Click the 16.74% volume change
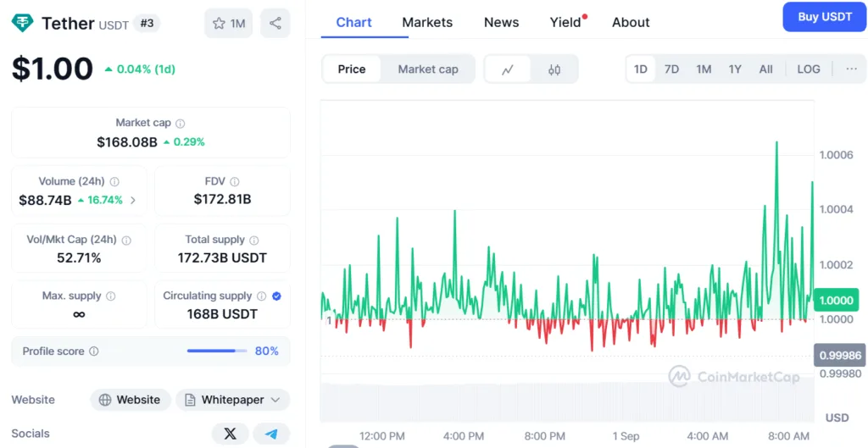The height and width of the screenshot is (448, 868). 100,200
